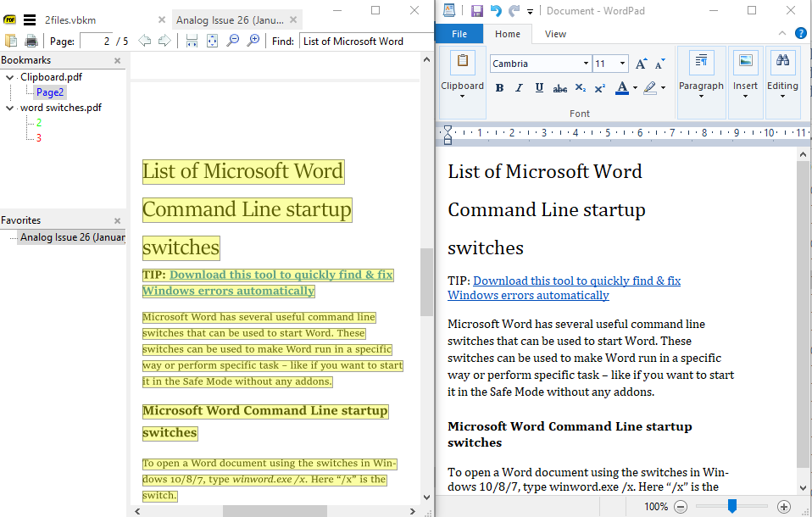
Task: Open the hamburger menu icon
Action: (x=30, y=20)
